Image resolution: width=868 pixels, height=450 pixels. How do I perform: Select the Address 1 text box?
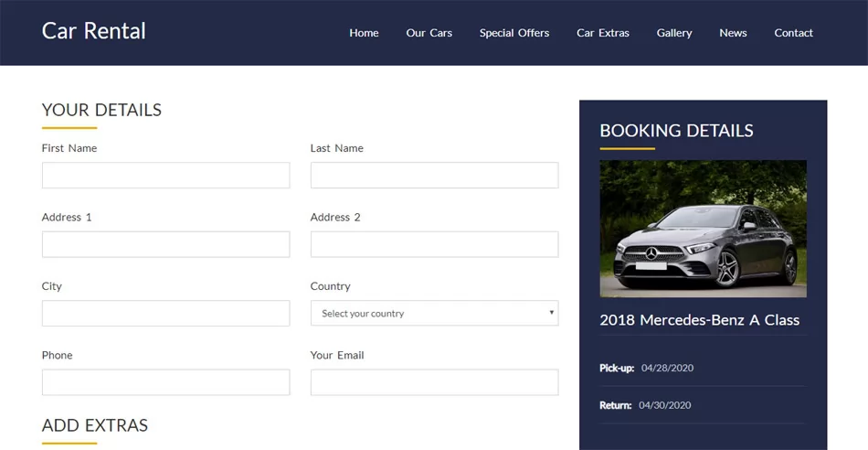(x=165, y=244)
